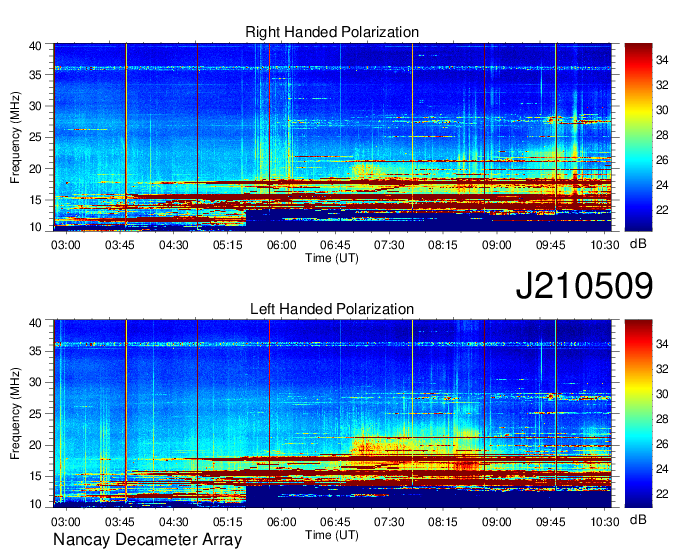Click the "Right Handed Polarization" plot title
680x552 pixels.
(332, 32)
